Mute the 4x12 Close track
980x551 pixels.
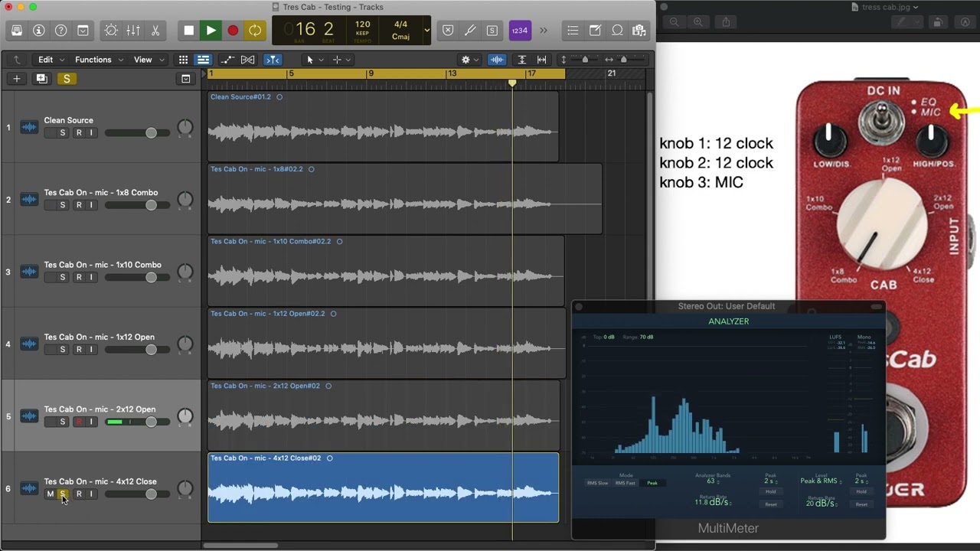(x=51, y=494)
